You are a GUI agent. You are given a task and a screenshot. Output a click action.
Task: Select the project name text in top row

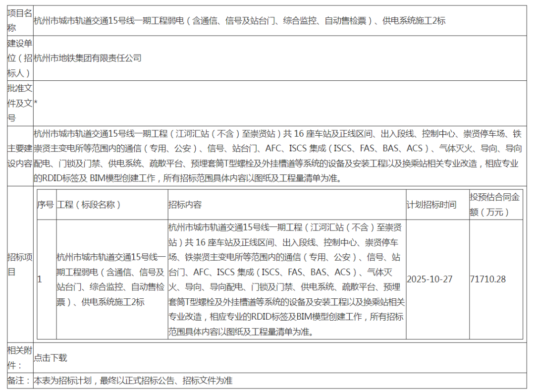(x=239, y=21)
